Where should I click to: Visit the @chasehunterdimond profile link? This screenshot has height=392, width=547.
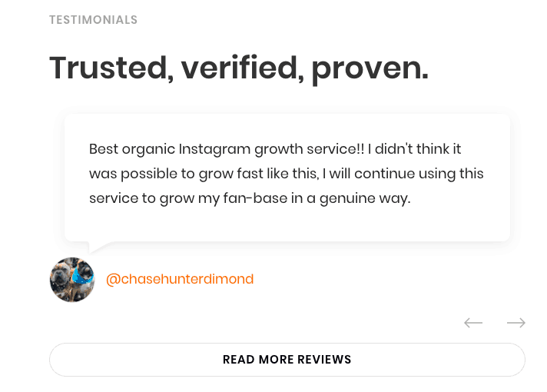(180, 279)
